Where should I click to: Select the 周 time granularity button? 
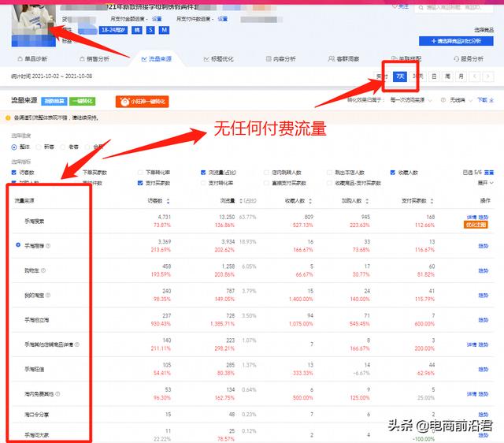(x=447, y=76)
